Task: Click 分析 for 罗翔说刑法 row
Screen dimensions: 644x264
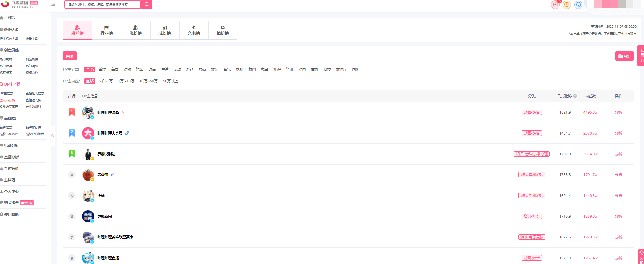Action: pyautogui.click(x=618, y=154)
